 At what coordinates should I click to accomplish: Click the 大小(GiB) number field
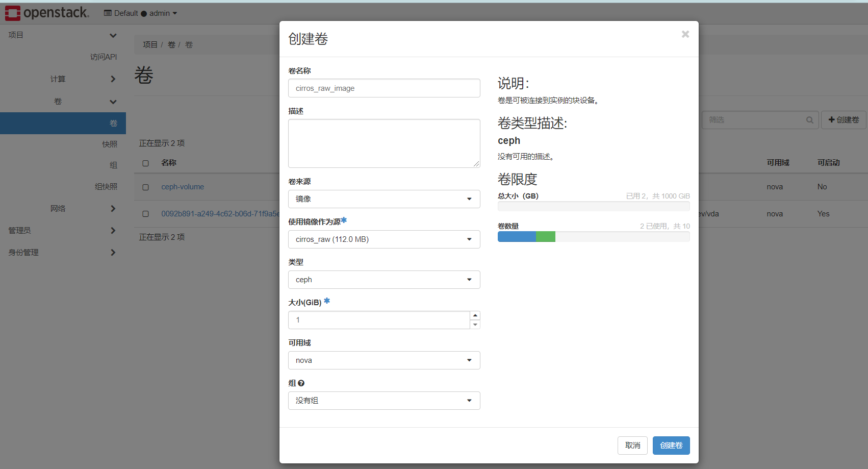pyautogui.click(x=379, y=320)
